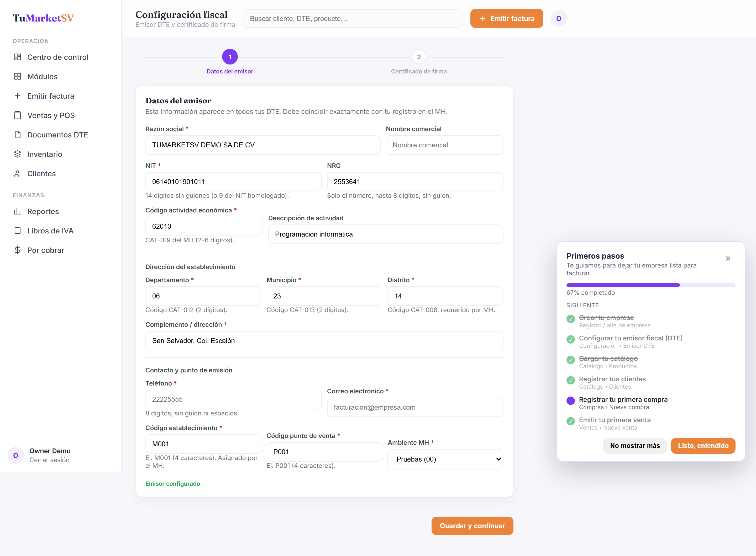This screenshot has width=756, height=556.
Task: Click the plus icon beside sidebar Emitir factura
Action: (18, 96)
